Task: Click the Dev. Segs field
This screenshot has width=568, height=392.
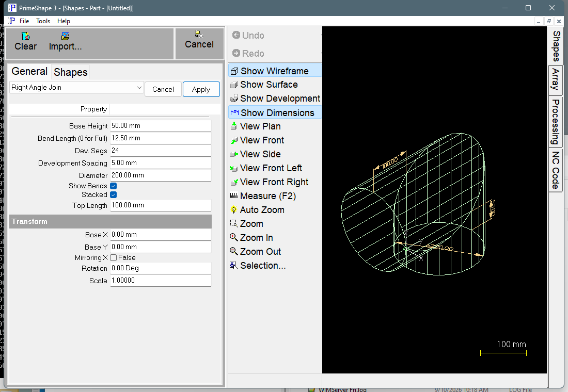Action: pyautogui.click(x=161, y=150)
